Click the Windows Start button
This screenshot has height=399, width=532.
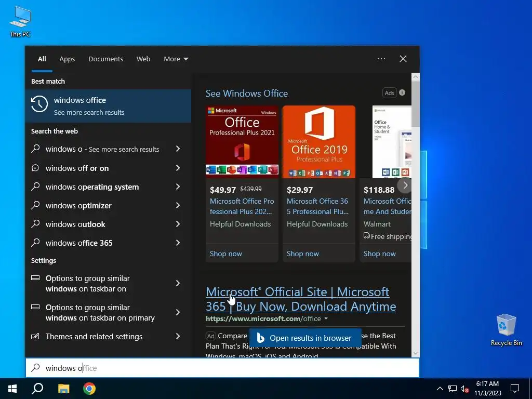12,389
